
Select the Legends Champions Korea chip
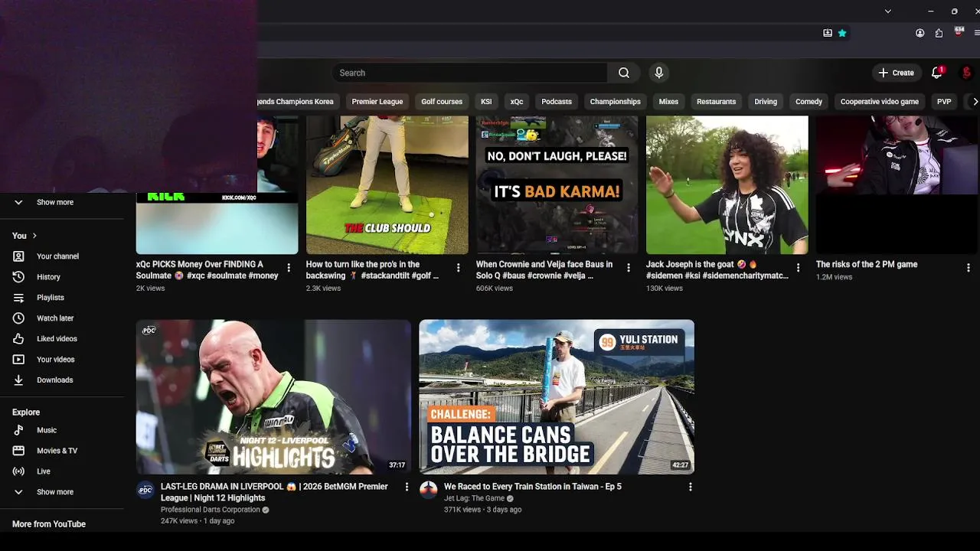pos(299,102)
